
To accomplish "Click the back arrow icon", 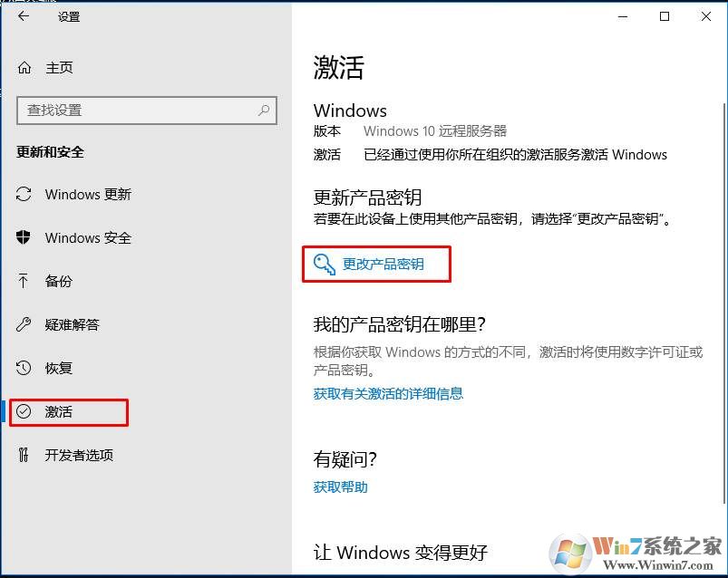I will (x=24, y=16).
